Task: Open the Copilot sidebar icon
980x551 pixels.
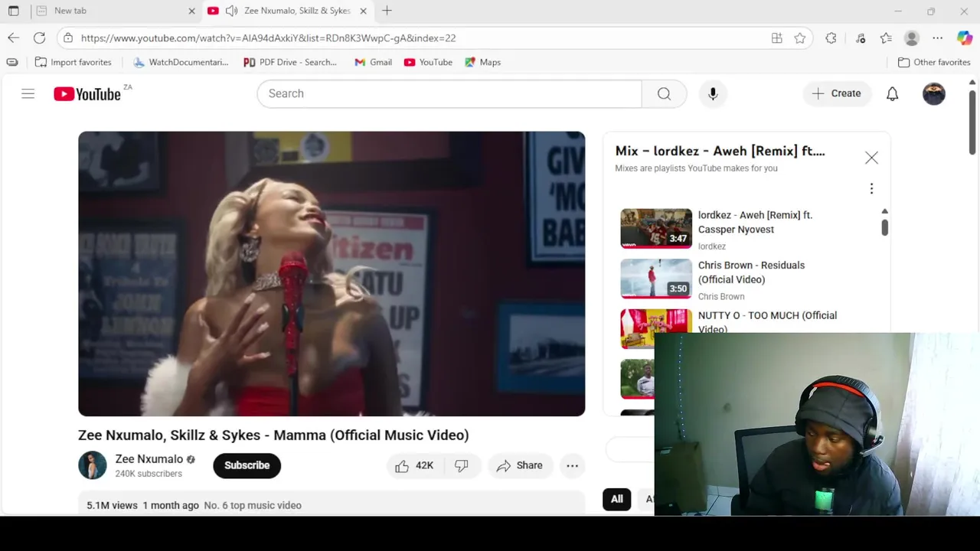Action: click(x=965, y=37)
